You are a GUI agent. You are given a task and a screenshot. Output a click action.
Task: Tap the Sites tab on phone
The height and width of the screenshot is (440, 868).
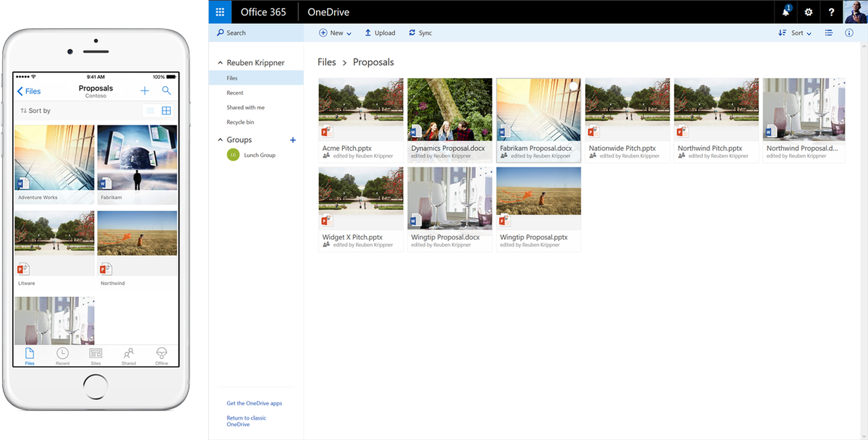95,356
